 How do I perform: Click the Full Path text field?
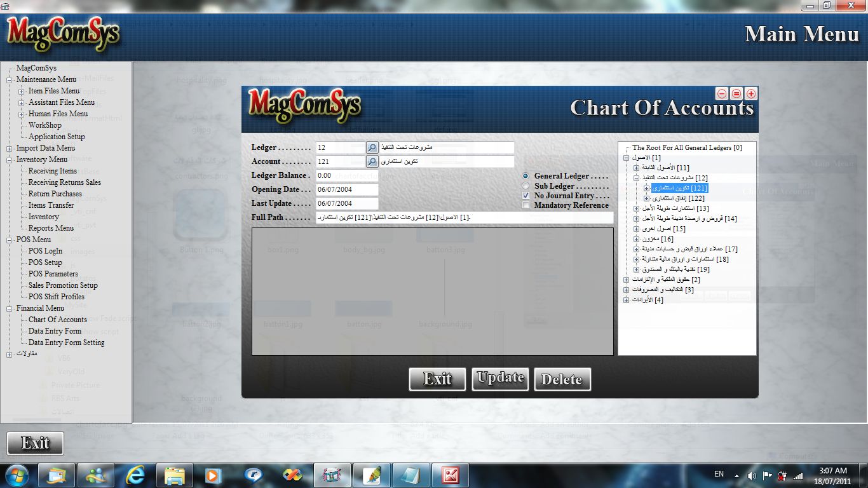point(465,217)
